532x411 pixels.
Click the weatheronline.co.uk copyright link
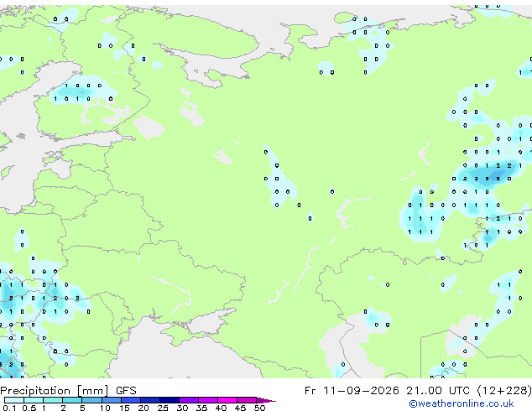(462, 403)
